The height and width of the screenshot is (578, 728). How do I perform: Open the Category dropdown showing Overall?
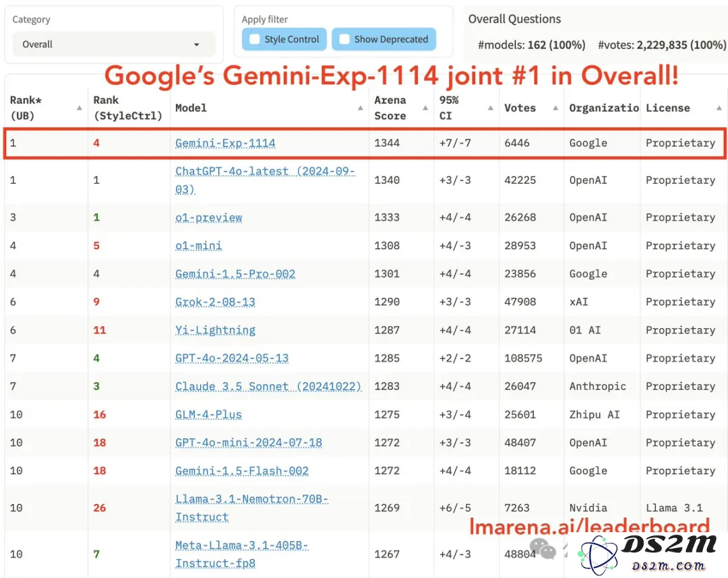114,44
